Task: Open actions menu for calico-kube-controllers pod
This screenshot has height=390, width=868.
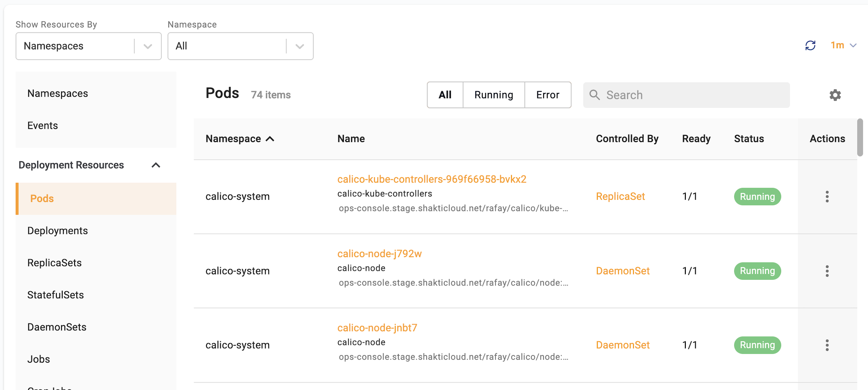Action: pos(827,196)
